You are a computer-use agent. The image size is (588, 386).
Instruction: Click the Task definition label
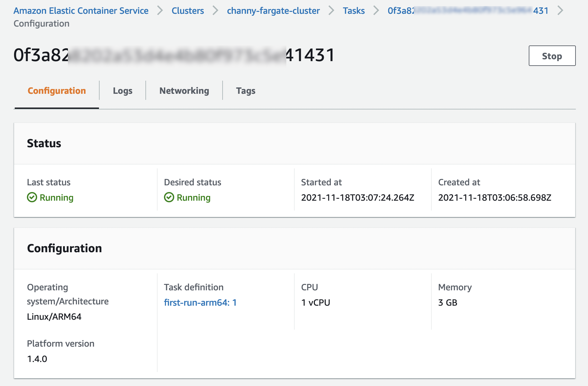[194, 287]
